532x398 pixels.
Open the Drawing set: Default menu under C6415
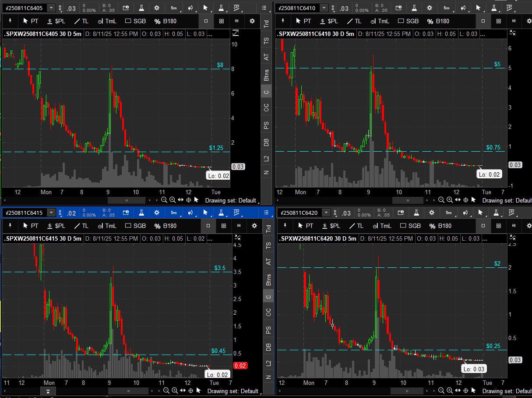[233, 391]
